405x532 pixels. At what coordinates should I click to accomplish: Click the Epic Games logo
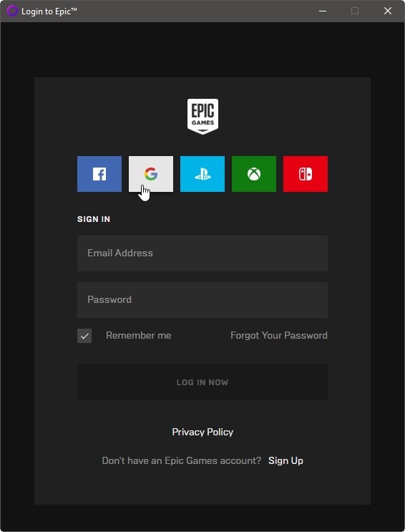[x=202, y=117]
